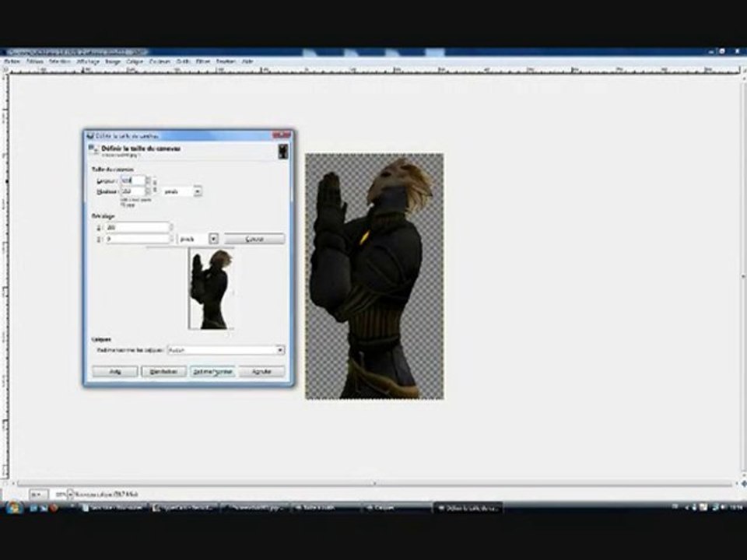Open the unit selector in status bar
This screenshot has height=560, width=747.
click(37, 495)
